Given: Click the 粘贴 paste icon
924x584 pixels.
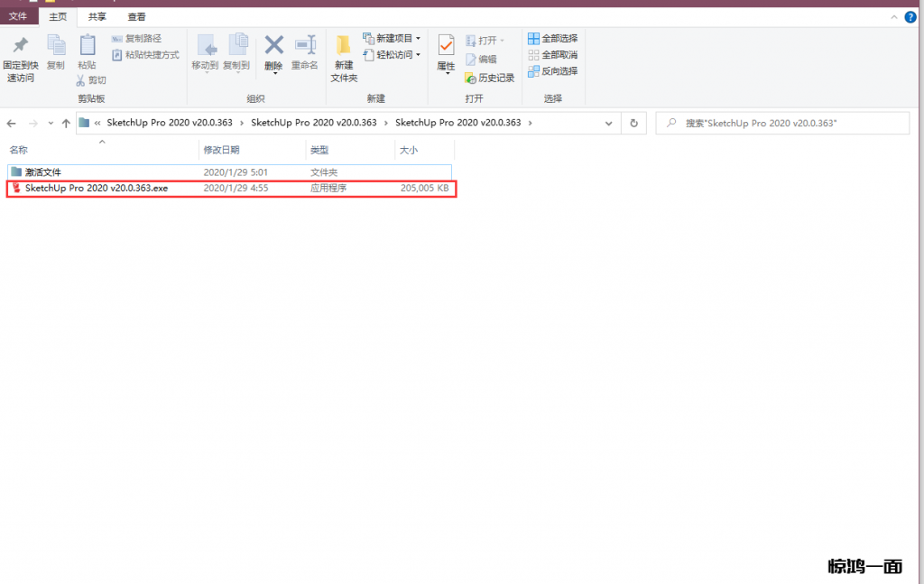Looking at the screenshot, I should [87, 46].
